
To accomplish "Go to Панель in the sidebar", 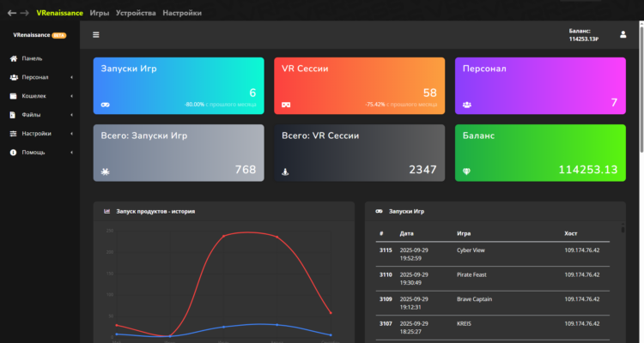I will pyautogui.click(x=32, y=58).
